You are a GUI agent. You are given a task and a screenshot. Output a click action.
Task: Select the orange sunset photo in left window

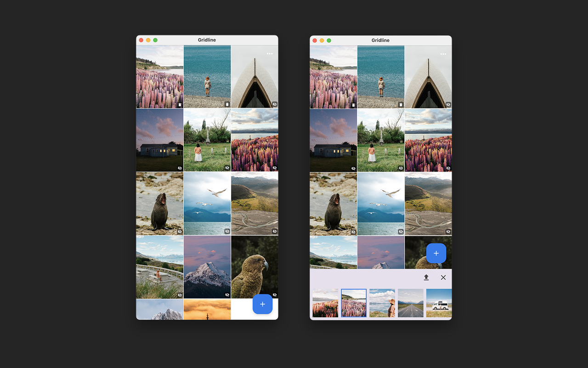pos(207,310)
